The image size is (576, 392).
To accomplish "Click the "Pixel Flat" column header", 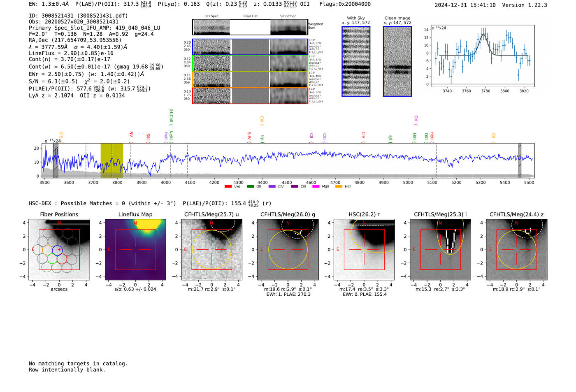I will pos(250,16).
